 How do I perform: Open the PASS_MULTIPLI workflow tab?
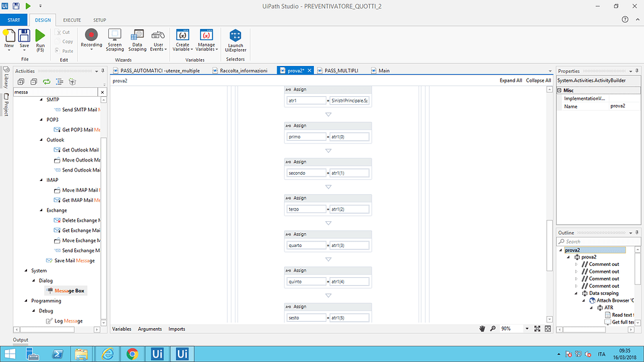coord(340,70)
